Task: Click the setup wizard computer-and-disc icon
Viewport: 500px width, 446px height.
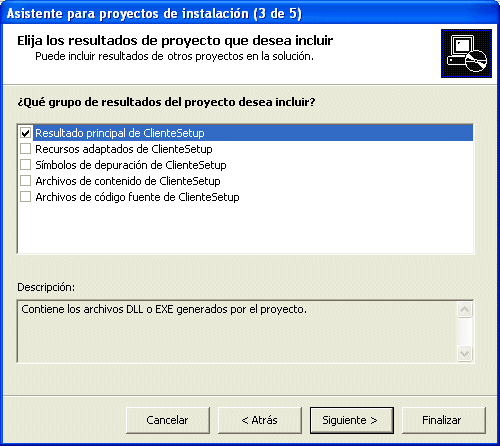Action: click(x=466, y=53)
